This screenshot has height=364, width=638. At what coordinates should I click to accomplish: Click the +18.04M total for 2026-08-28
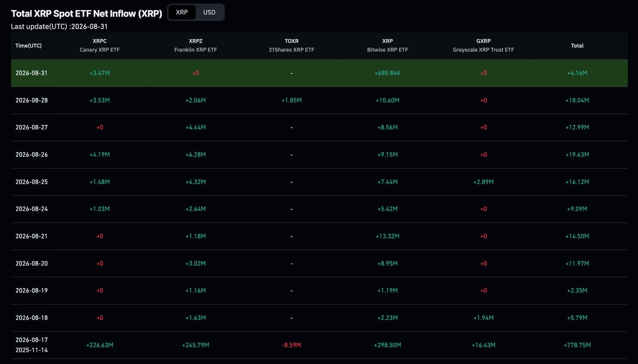[x=577, y=100]
